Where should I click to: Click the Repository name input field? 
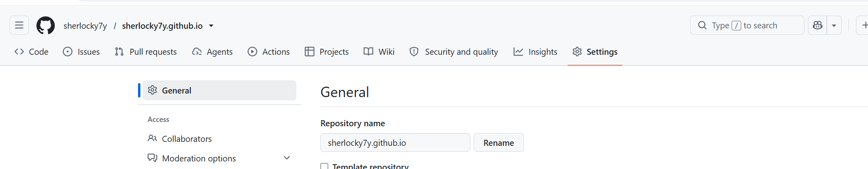395,143
